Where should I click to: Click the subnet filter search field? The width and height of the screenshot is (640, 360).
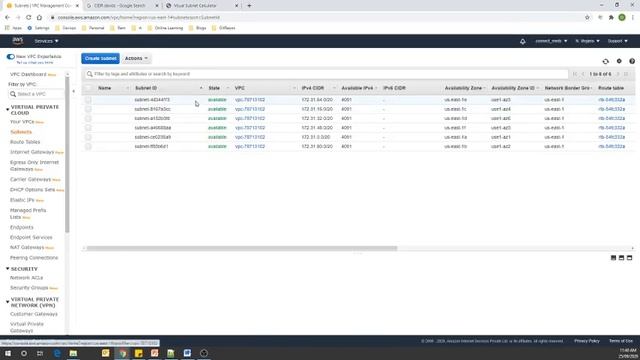click(326, 74)
